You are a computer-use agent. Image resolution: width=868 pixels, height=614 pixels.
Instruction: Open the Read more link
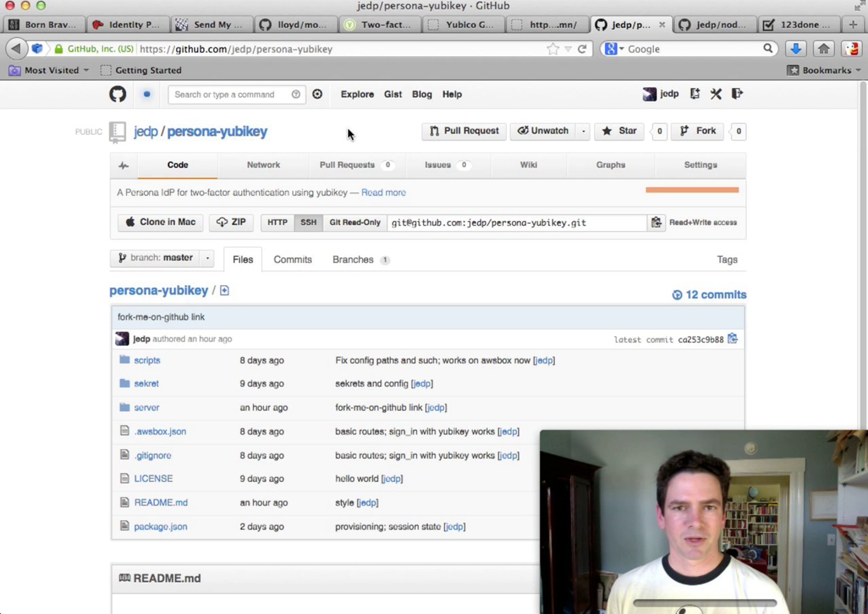point(383,193)
